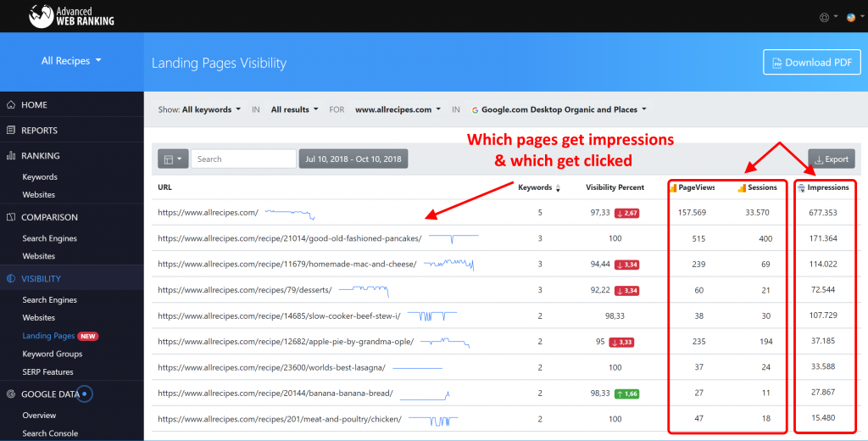Image resolution: width=868 pixels, height=441 pixels.
Task: Click the REPORTS document icon
Action: click(x=11, y=131)
